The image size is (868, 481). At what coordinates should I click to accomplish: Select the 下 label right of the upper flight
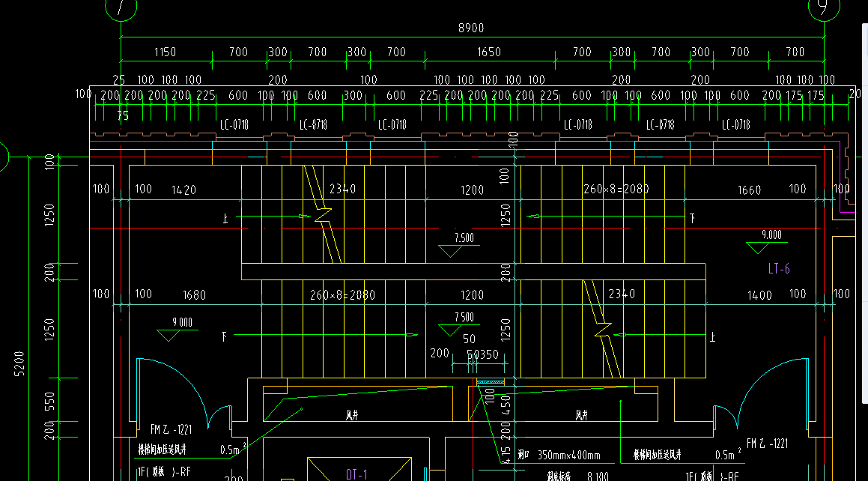coord(693,219)
